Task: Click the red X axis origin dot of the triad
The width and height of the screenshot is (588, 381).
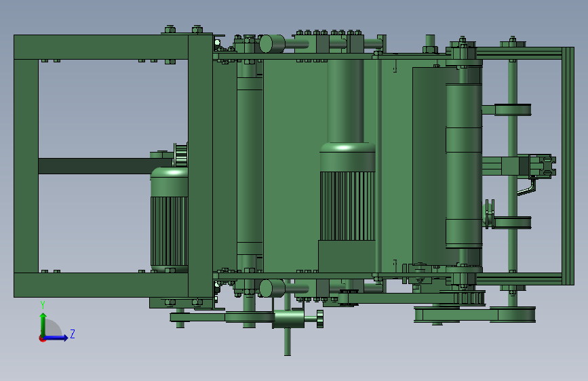Action: coord(42,339)
